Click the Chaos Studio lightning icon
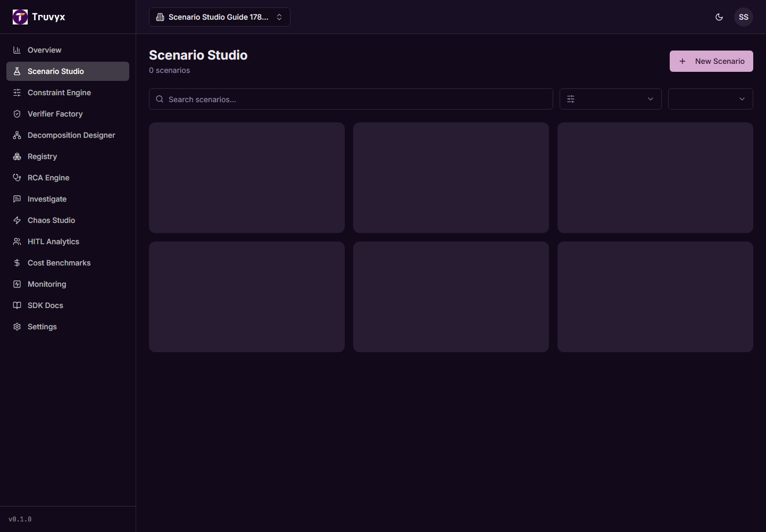 click(17, 220)
